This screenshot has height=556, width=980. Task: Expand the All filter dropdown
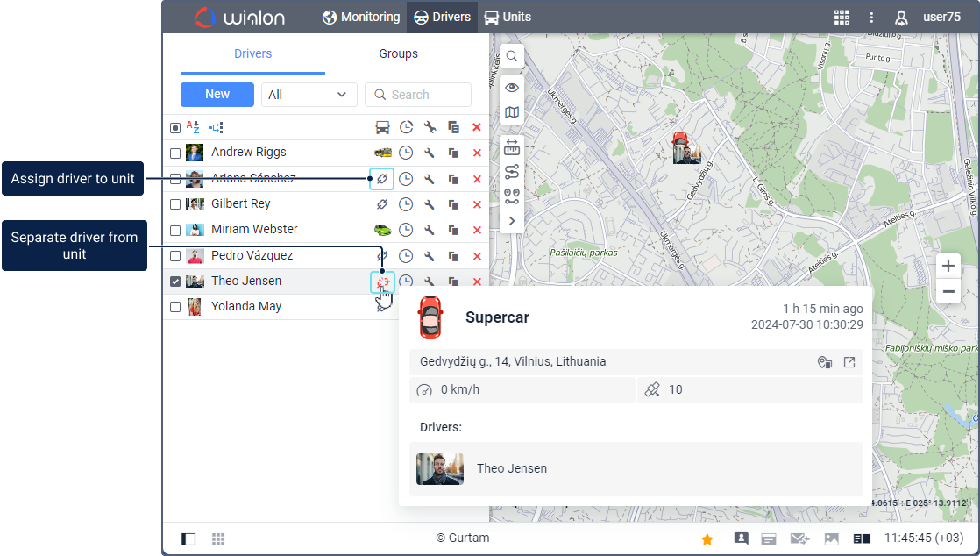pos(309,95)
